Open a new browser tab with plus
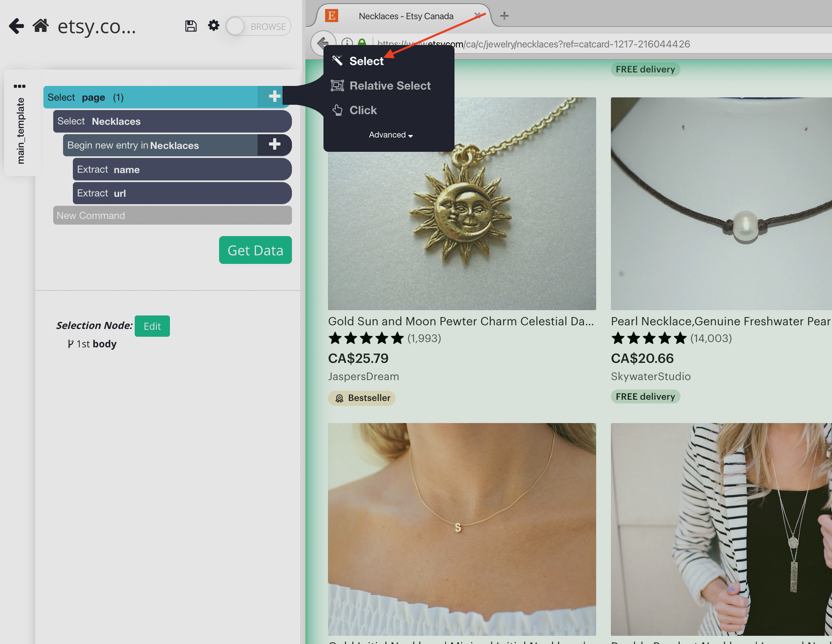Viewport: 832px width, 644px height. pos(504,16)
